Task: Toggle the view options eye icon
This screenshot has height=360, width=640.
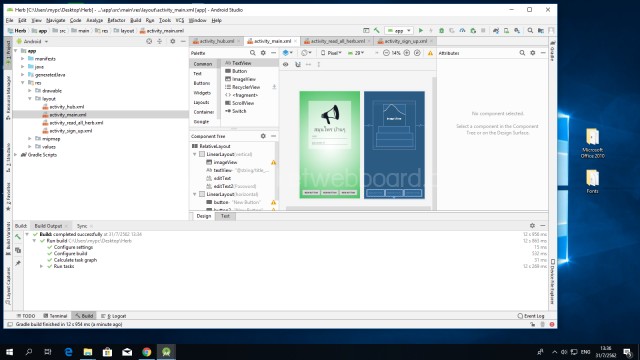Action: pyautogui.click(x=286, y=64)
